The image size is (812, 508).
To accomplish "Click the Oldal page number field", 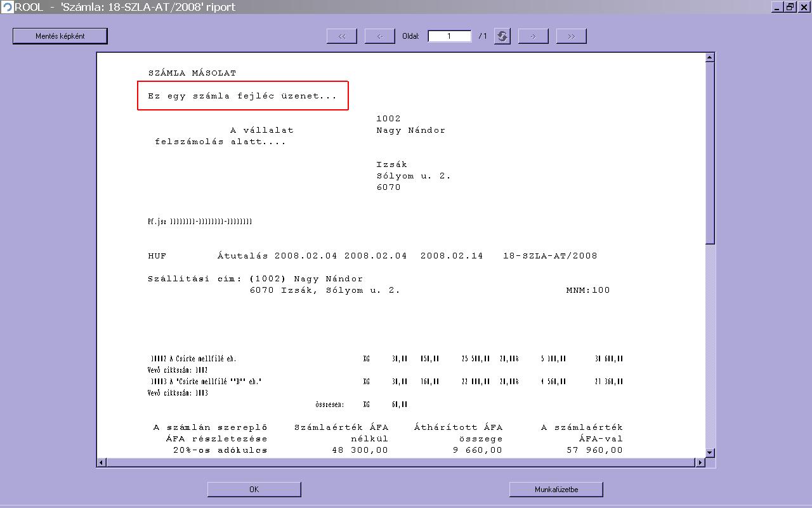I will [450, 36].
